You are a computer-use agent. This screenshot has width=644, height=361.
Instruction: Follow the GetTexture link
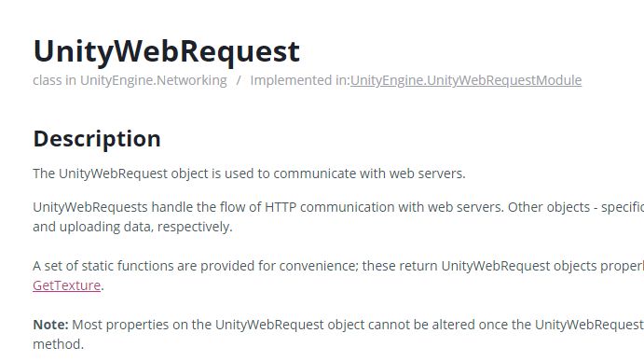66,285
